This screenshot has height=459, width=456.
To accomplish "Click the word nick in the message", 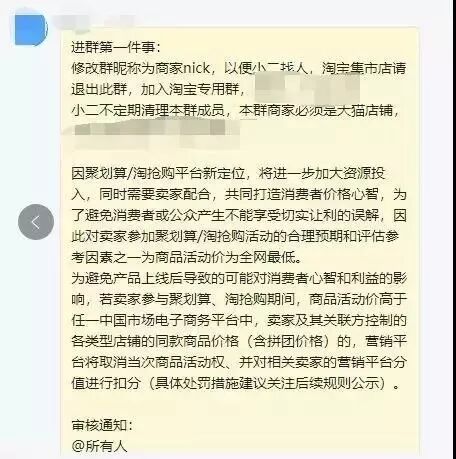I will coord(197,68).
